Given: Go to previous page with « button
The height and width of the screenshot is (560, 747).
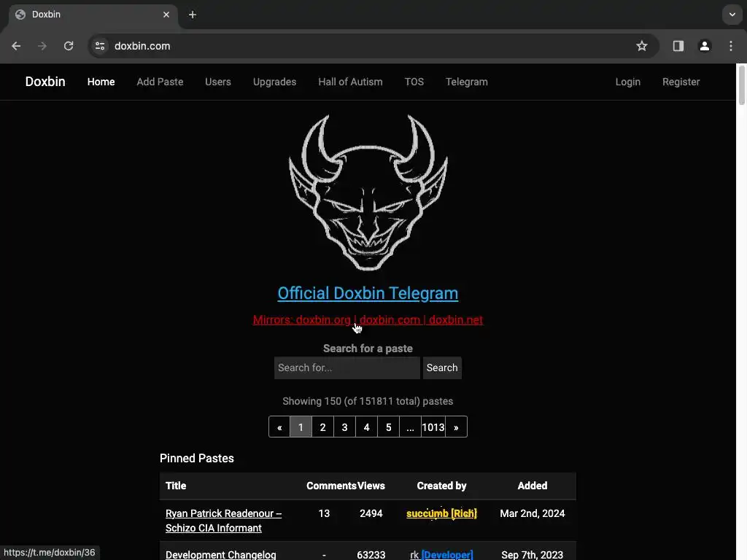Looking at the screenshot, I should tap(279, 427).
